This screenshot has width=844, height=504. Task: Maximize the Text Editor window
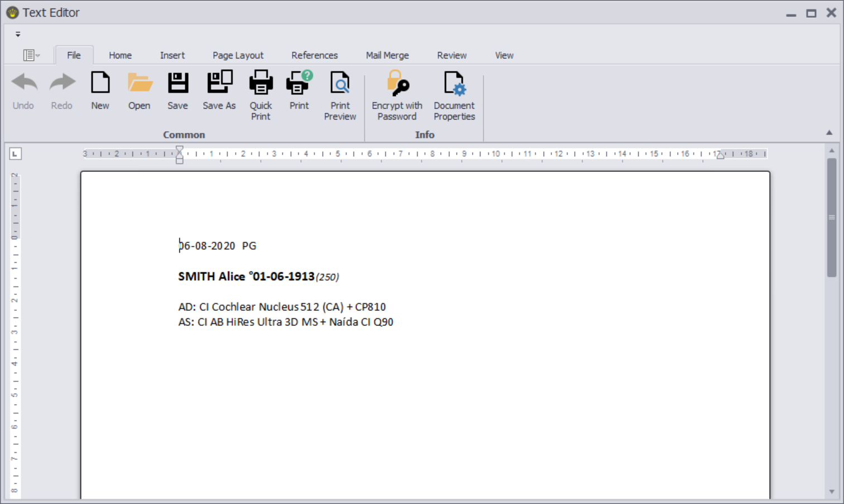[811, 13]
